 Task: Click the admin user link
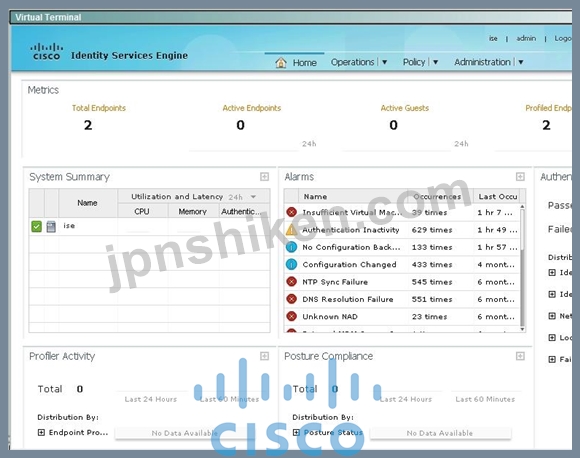tap(526, 38)
